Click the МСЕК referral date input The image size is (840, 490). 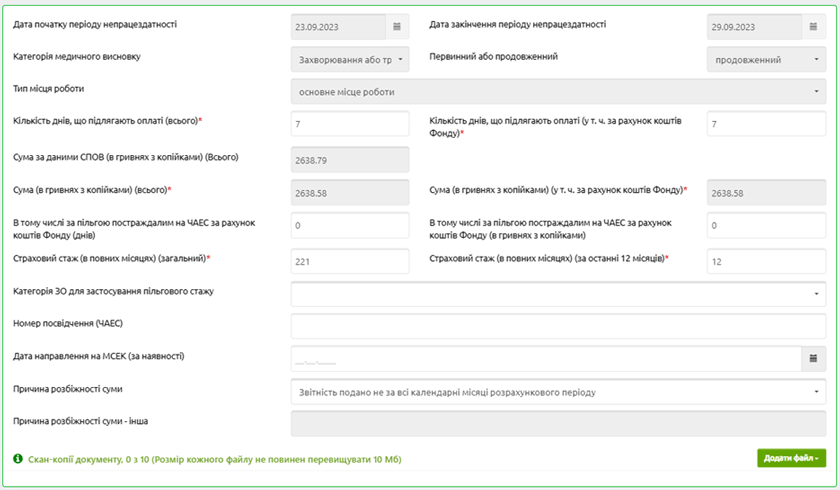click(x=545, y=359)
